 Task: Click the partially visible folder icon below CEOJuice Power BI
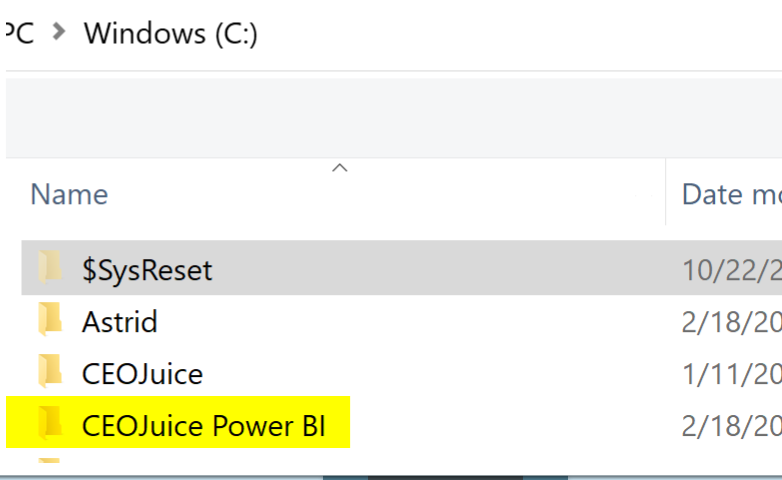click(49, 460)
